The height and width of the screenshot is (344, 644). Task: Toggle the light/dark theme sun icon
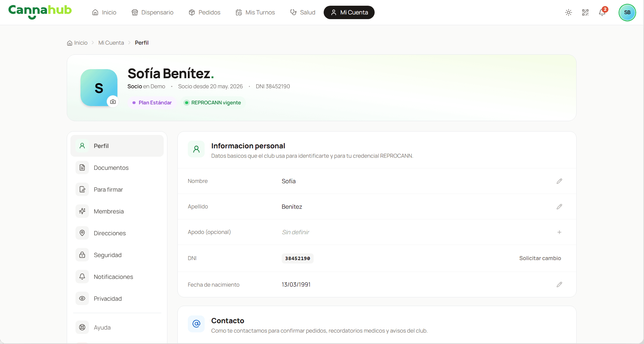(569, 12)
